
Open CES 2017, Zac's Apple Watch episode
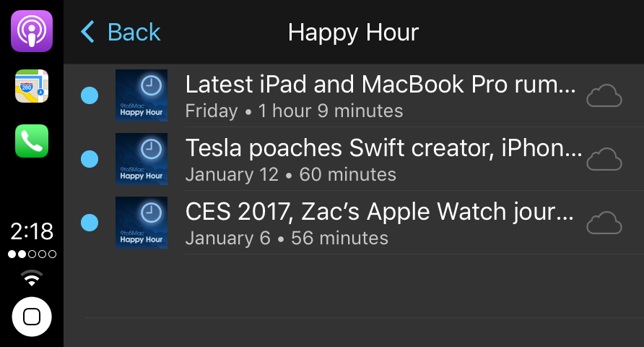coord(380,212)
